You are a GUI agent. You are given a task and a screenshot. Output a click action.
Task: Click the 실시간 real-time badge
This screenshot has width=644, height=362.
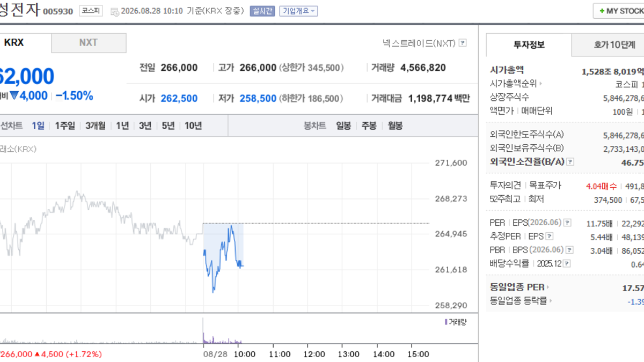262,11
